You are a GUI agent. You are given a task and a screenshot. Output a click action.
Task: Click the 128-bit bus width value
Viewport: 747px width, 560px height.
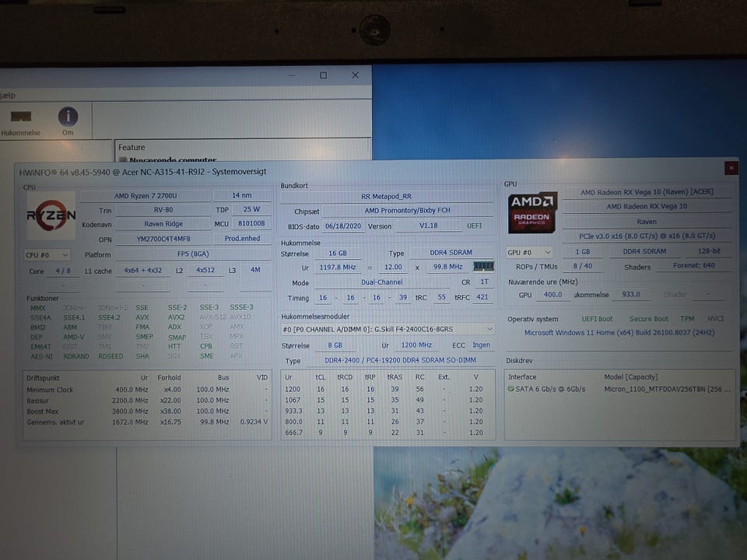click(x=709, y=251)
